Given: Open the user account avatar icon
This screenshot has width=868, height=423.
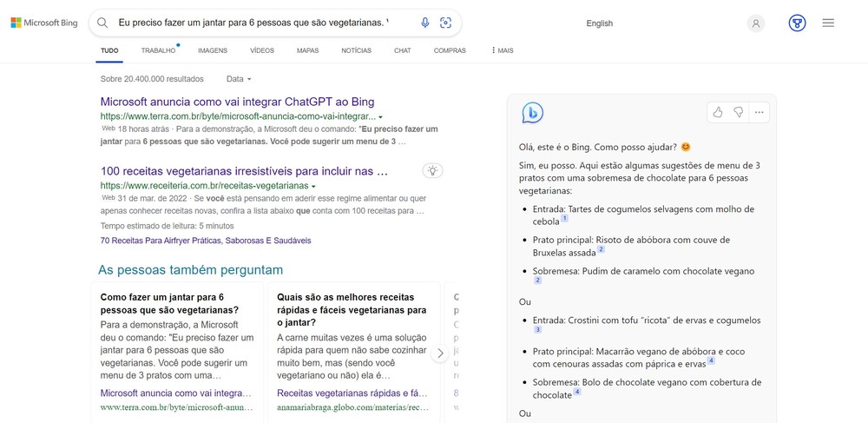Looking at the screenshot, I should (x=756, y=23).
